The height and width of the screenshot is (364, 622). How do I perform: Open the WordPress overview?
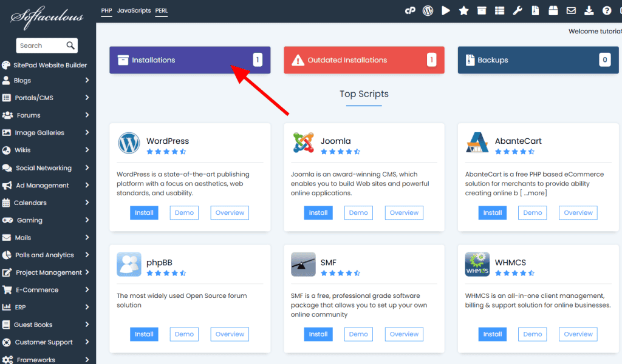pos(230,213)
